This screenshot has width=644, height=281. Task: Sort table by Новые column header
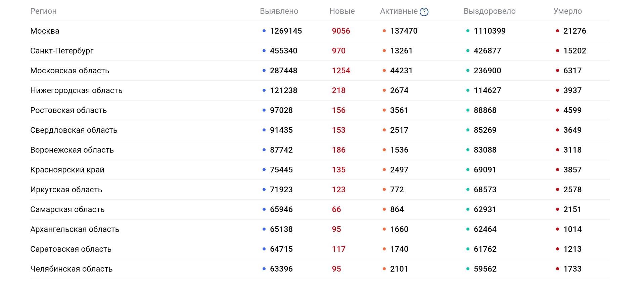(x=342, y=11)
